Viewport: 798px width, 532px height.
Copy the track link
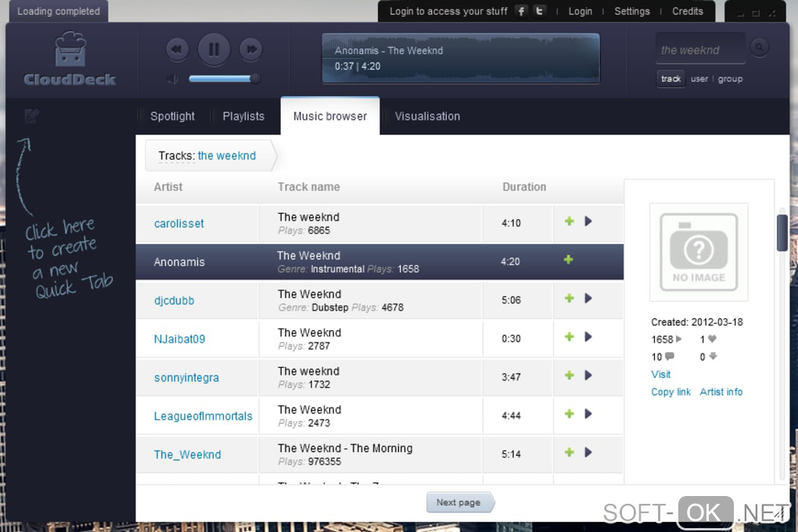pos(670,392)
